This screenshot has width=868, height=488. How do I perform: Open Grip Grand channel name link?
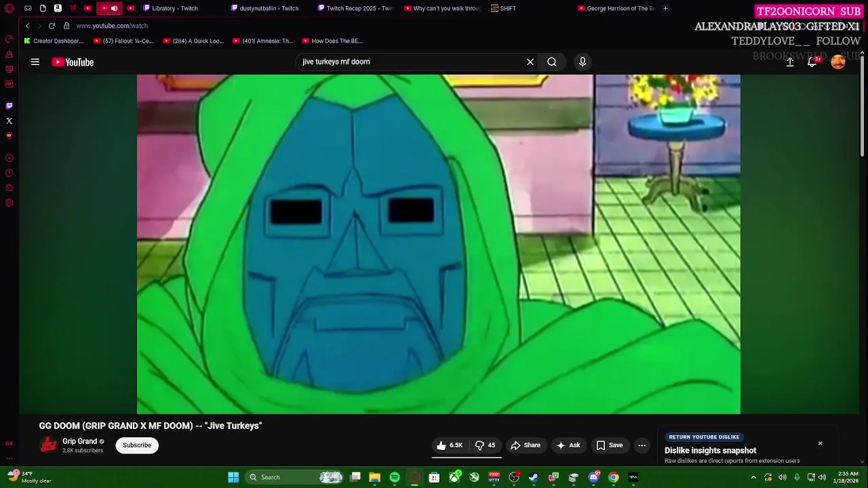[80, 441]
